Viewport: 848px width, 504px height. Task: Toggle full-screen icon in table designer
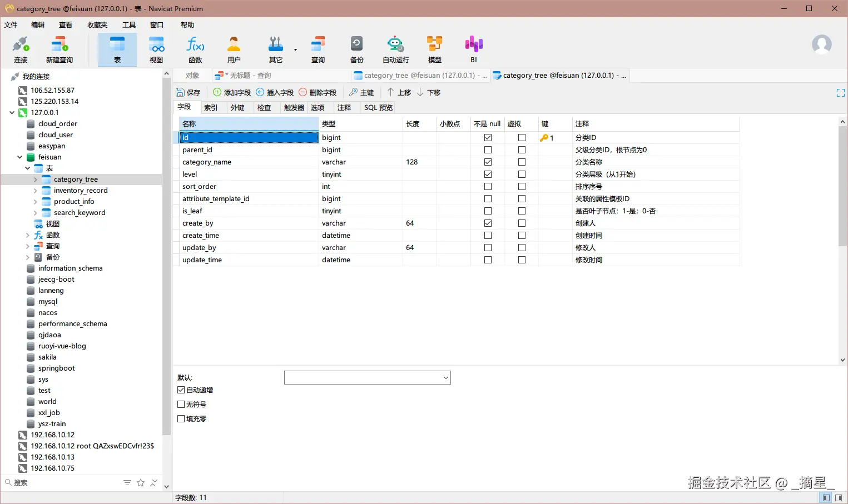coord(841,93)
